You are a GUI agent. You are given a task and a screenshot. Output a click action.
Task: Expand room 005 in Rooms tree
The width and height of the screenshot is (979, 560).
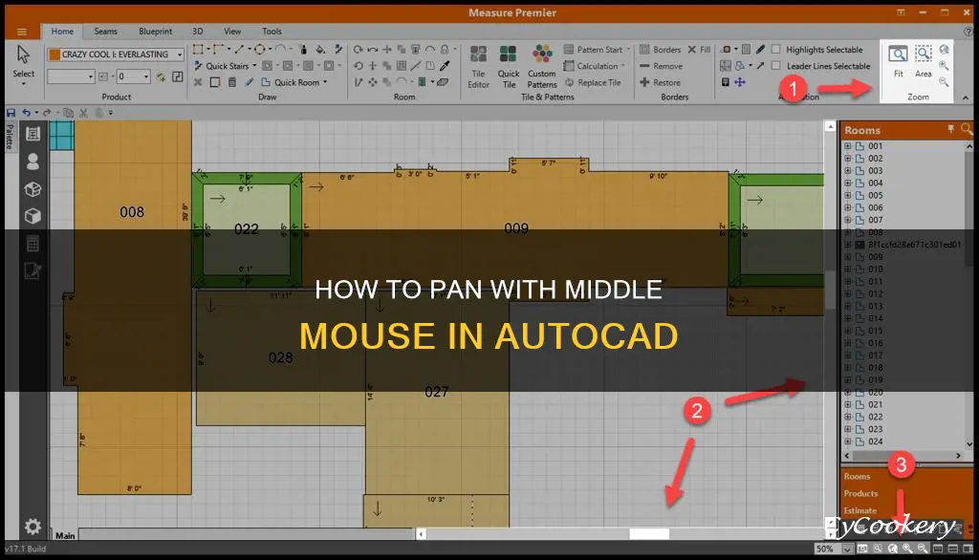click(x=847, y=195)
